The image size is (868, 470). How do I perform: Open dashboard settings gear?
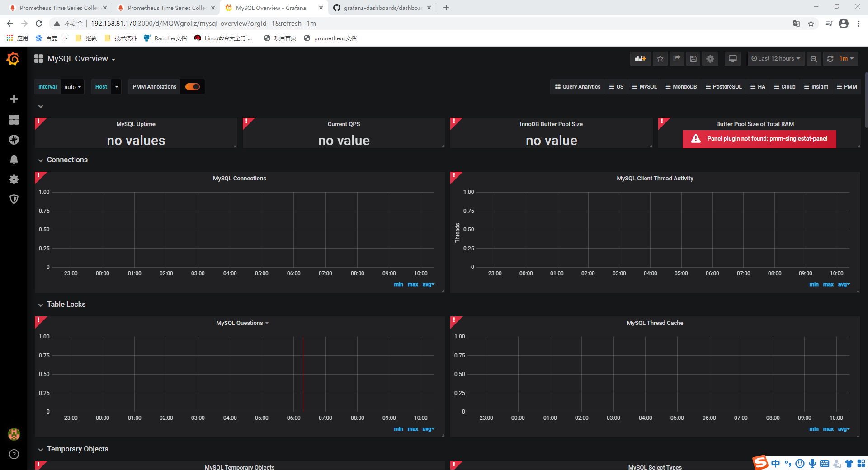710,59
